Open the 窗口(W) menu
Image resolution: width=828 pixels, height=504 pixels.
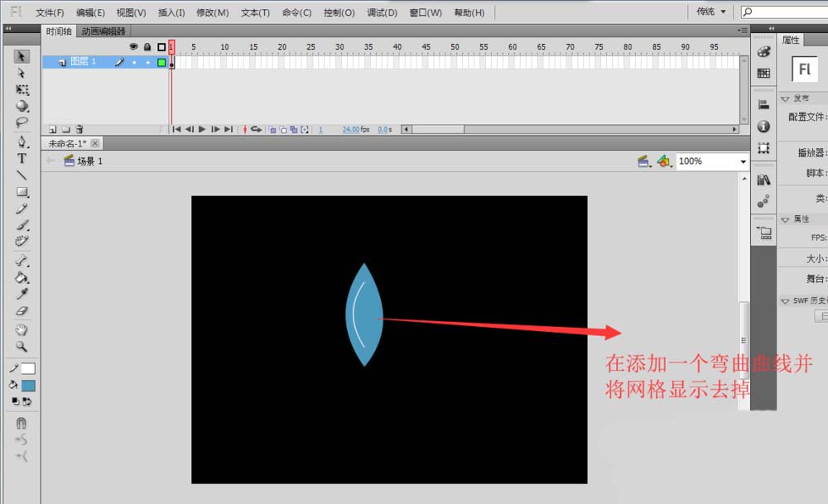[x=426, y=12]
